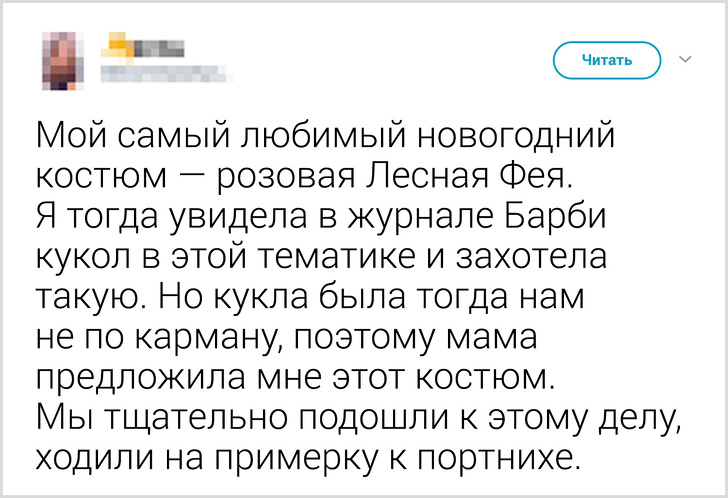728x498 pixels.
Task: Expand the tweet options chevron
Action: click(x=685, y=60)
